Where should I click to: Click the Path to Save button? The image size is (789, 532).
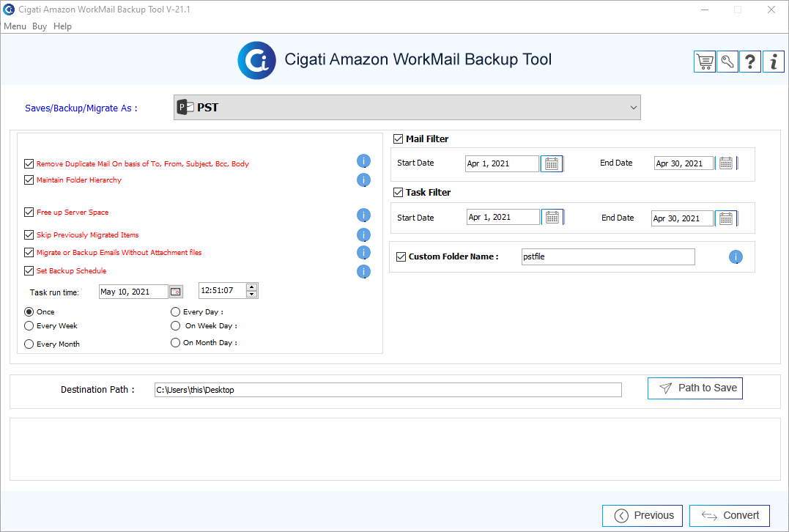695,388
